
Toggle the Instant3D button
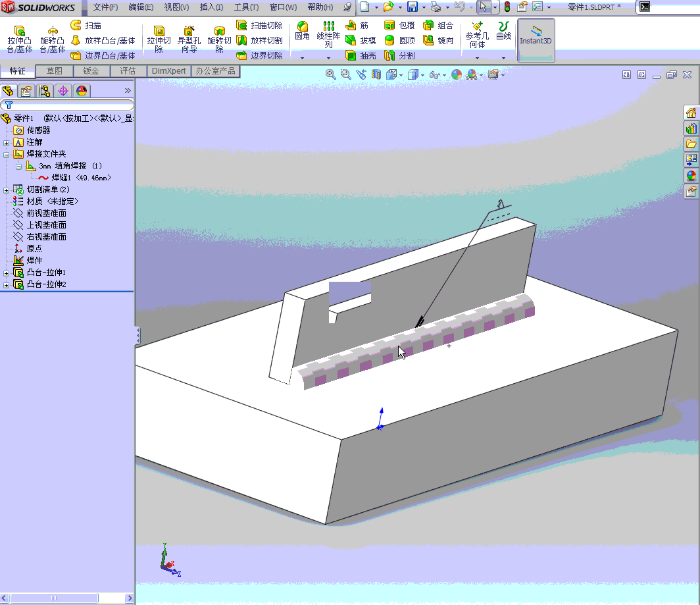click(536, 40)
